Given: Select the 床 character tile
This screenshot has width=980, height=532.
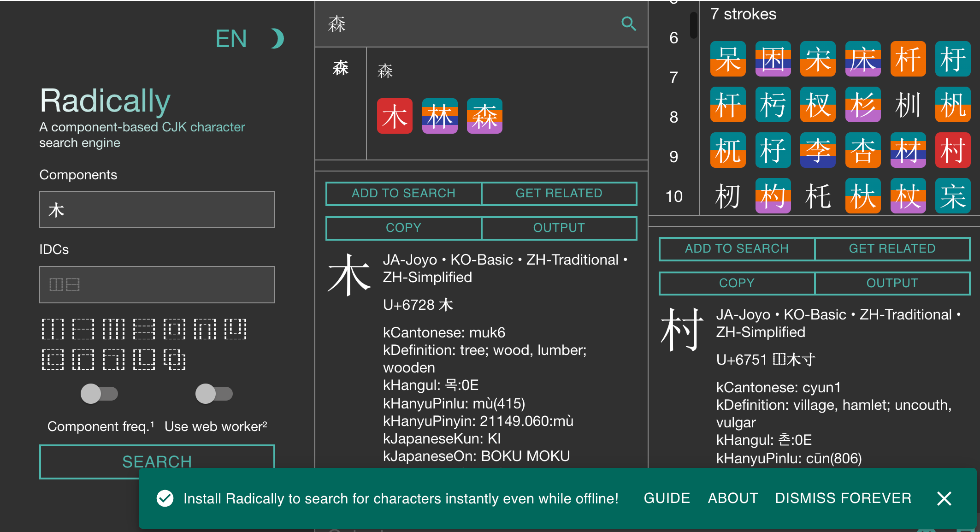Looking at the screenshot, I should pos(863,59).
